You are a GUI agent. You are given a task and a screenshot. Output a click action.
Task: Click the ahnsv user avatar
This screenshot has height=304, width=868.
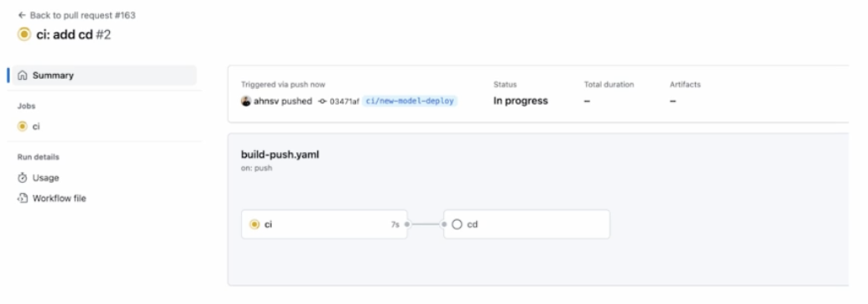click(246, 101)
